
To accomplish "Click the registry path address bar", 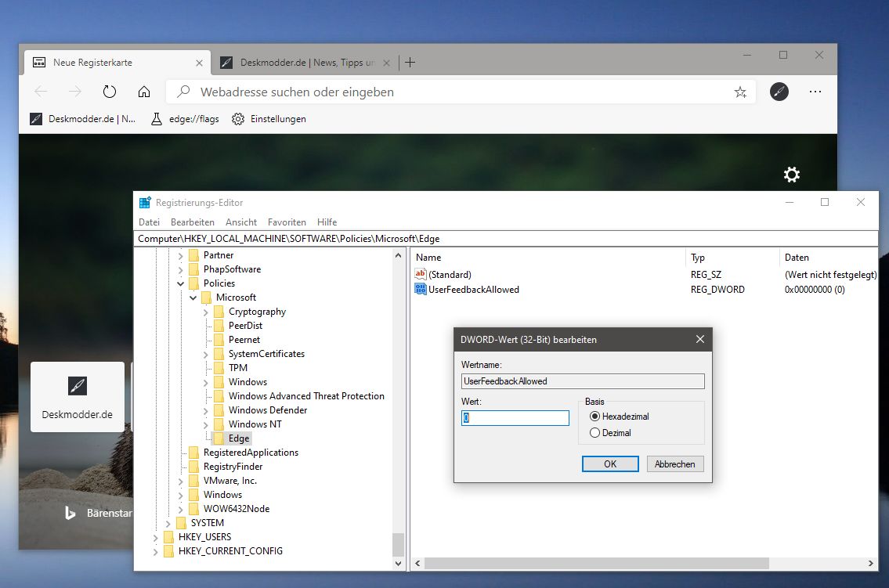I will coord(506,239).
